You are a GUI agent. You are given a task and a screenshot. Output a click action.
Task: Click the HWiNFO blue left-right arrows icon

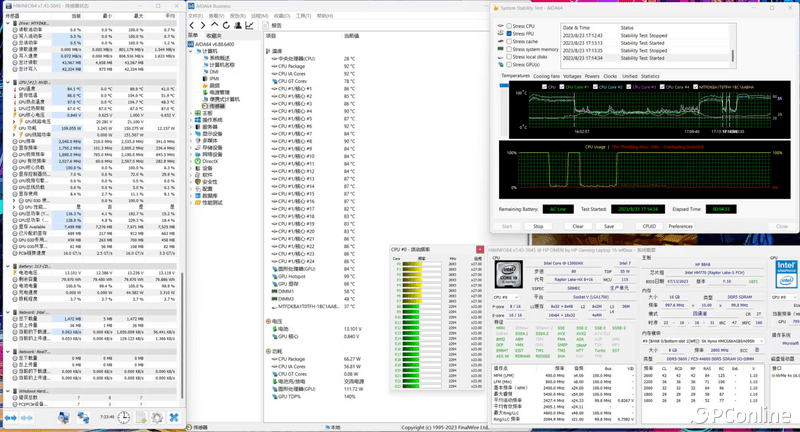point(11,418)
